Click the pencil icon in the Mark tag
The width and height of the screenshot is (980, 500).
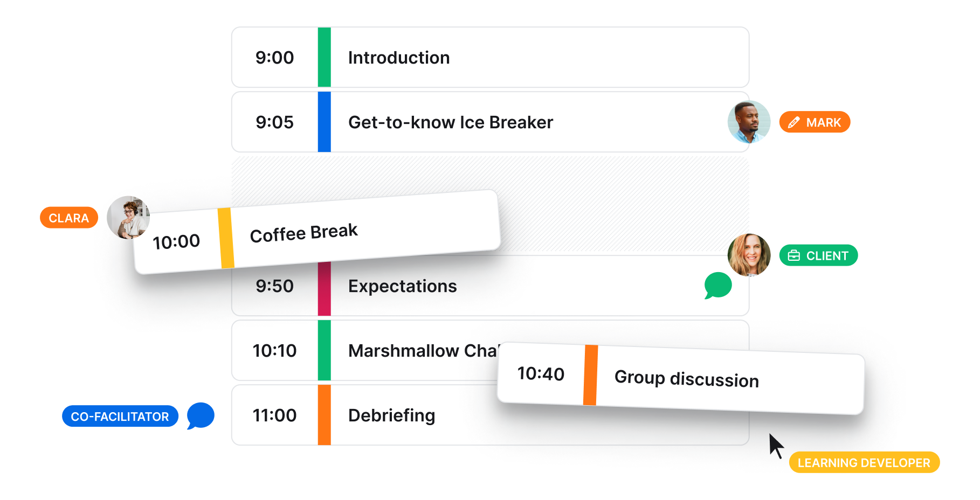pyautogui.click(x=793, y=123)
